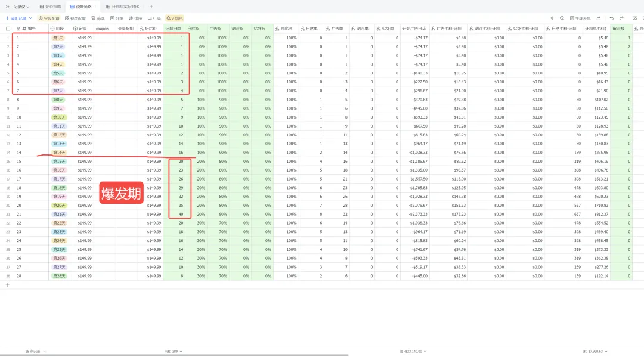
Task: Expand the 记录仪 table name dropdown
Action: pyautogui.click(x=21, y=7)
